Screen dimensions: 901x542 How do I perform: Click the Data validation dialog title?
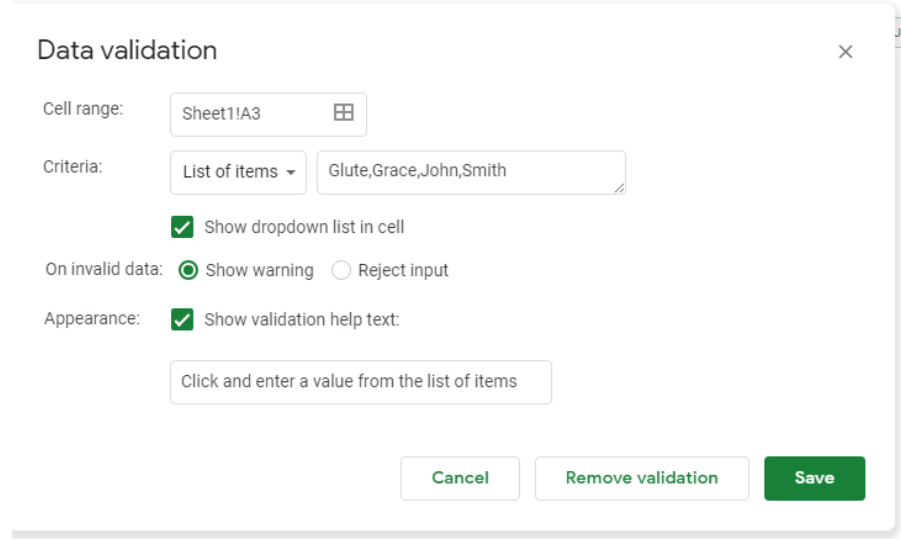[127, 50]
